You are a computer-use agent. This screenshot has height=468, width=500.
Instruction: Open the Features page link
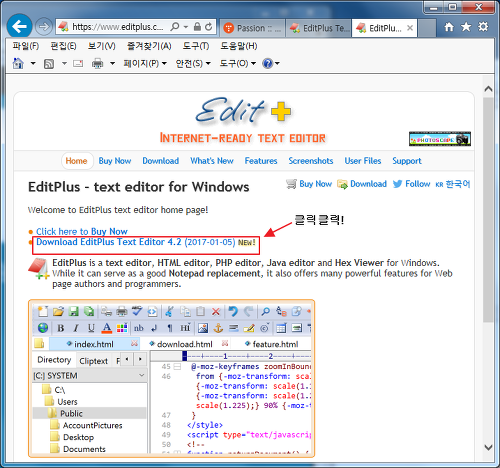coord(261,161)
